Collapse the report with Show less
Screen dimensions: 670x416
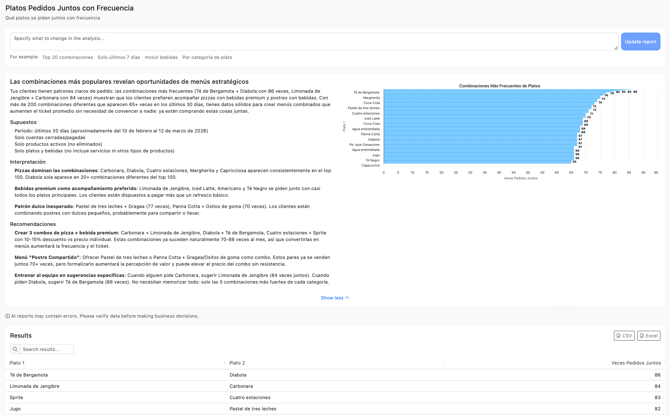pyautogui.click(x=334, y=297)
